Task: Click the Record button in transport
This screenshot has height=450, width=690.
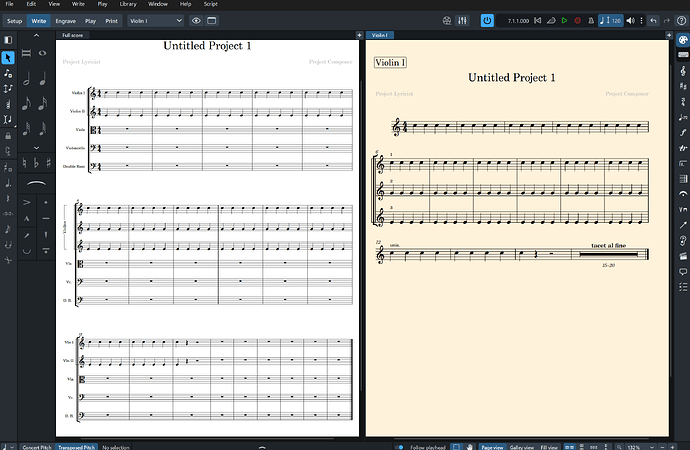Action: [577, 20]
